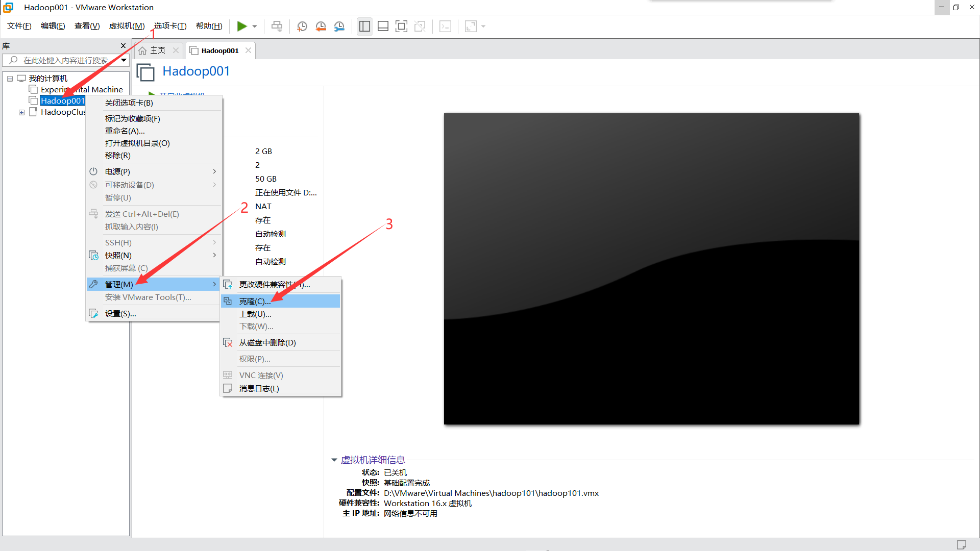The image size is (980, 551).
Task: Open the 查看(V) menu
Action: tap(87, 26)
